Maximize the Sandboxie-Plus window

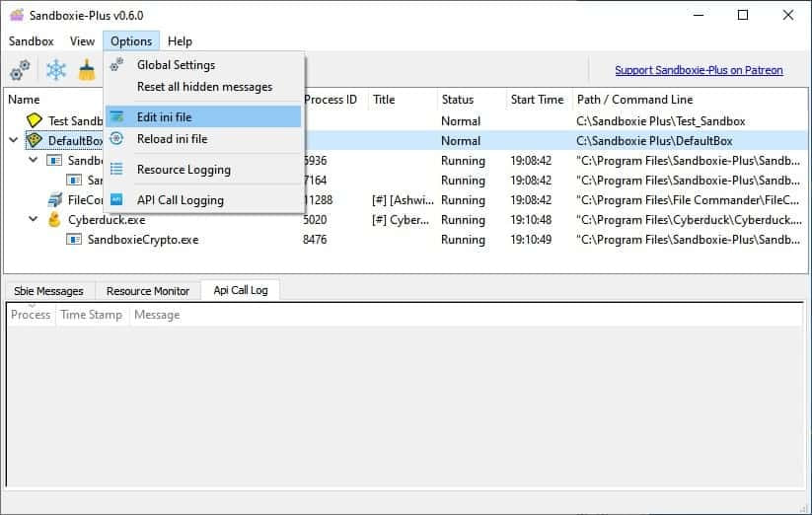pyautogui.click(x=743, y=15)
